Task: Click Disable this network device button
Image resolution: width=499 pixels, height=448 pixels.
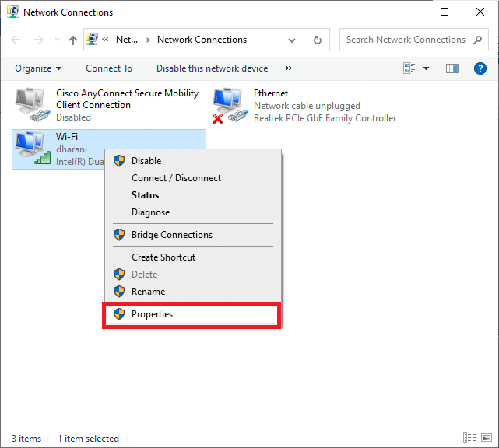Action: coord(212,68)
